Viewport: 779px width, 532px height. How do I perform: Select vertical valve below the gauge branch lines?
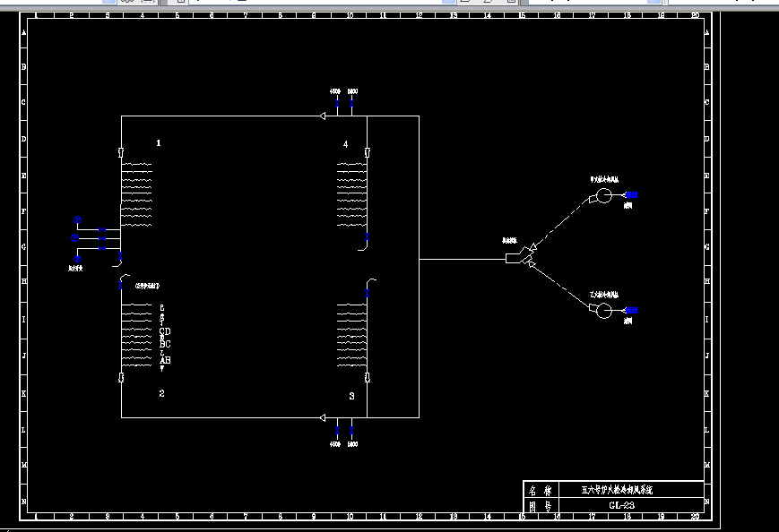(x=120, y=256)
